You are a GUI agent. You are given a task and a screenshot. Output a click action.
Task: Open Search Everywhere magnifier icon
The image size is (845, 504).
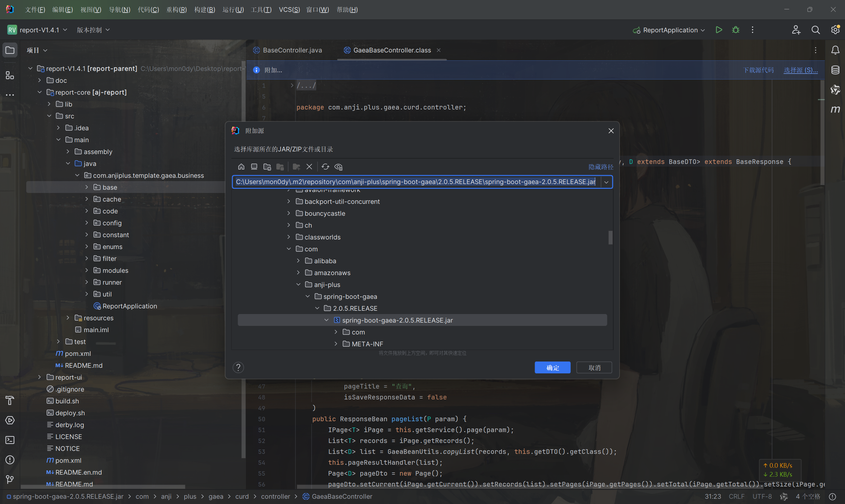(x=816, y=30)
